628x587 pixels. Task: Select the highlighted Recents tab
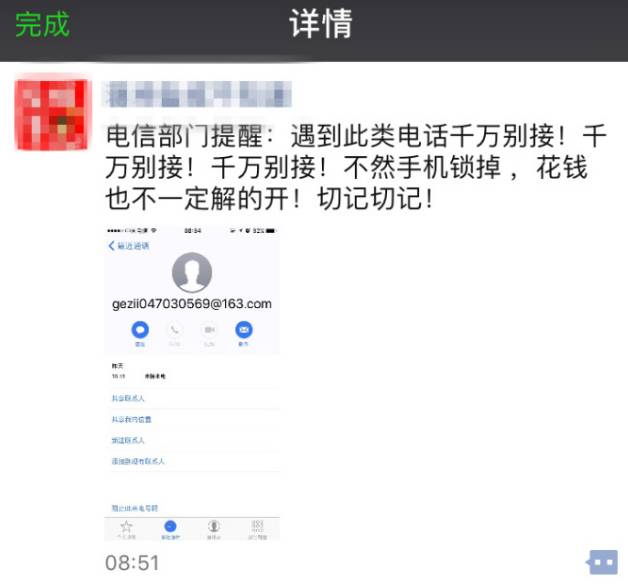[170, 529]
